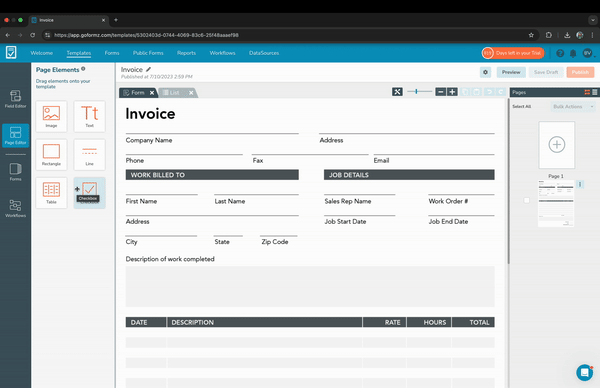Screen dimensions: 600x388
Task: Click Select All pages
Action: point(522,106)
